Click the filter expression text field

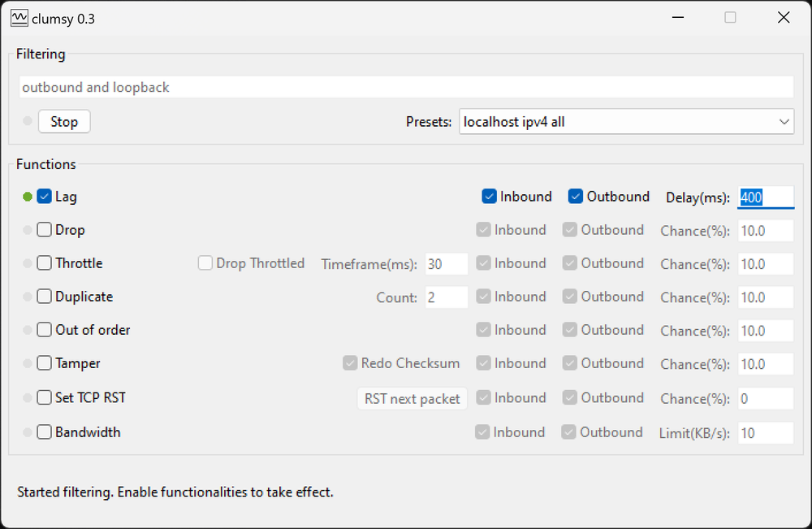pos(405,87)
